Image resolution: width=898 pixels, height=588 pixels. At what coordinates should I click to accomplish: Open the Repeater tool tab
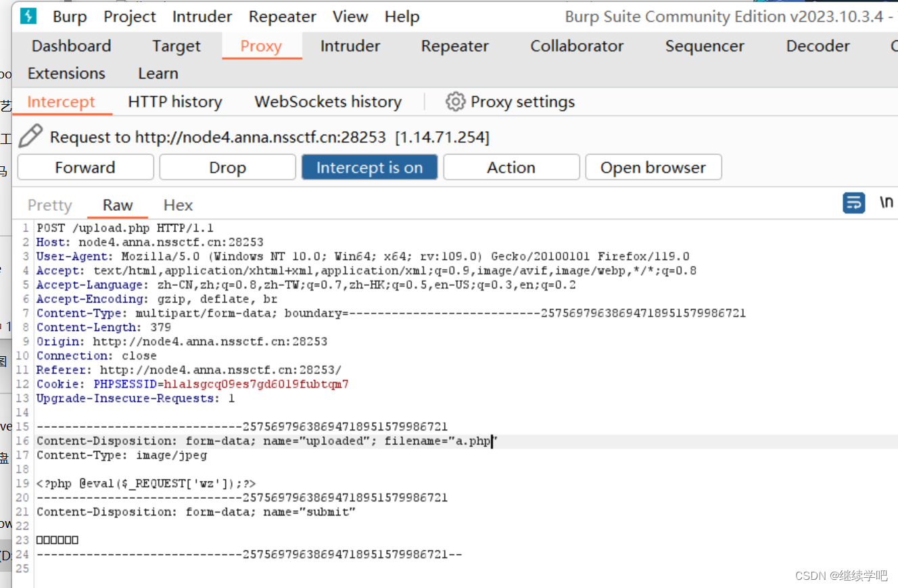point(454,46)
